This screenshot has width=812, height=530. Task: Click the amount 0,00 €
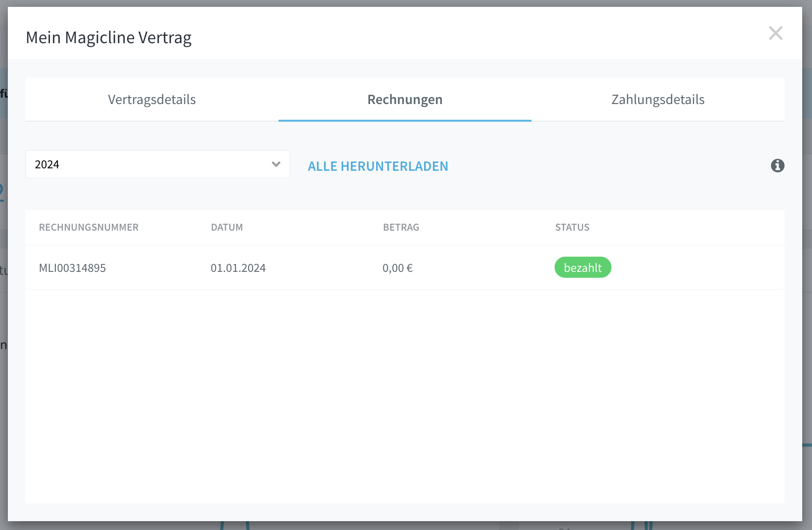[398, 268]
